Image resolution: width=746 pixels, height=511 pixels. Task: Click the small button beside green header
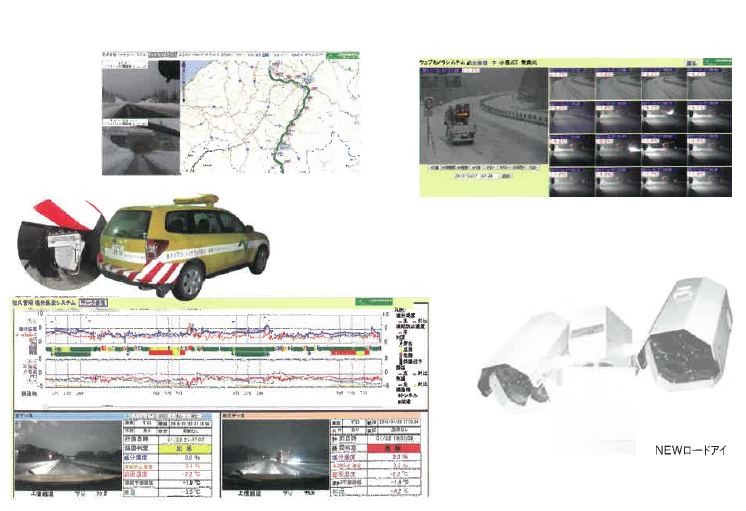point(691,63)
